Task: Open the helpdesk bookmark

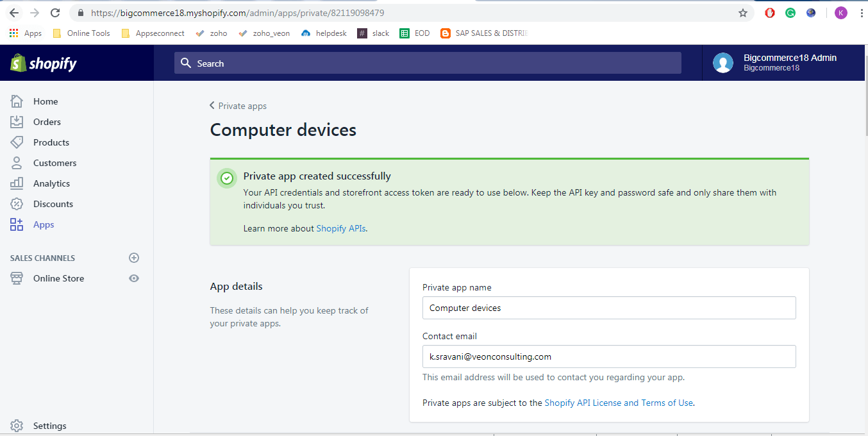Action: point(324,33)
